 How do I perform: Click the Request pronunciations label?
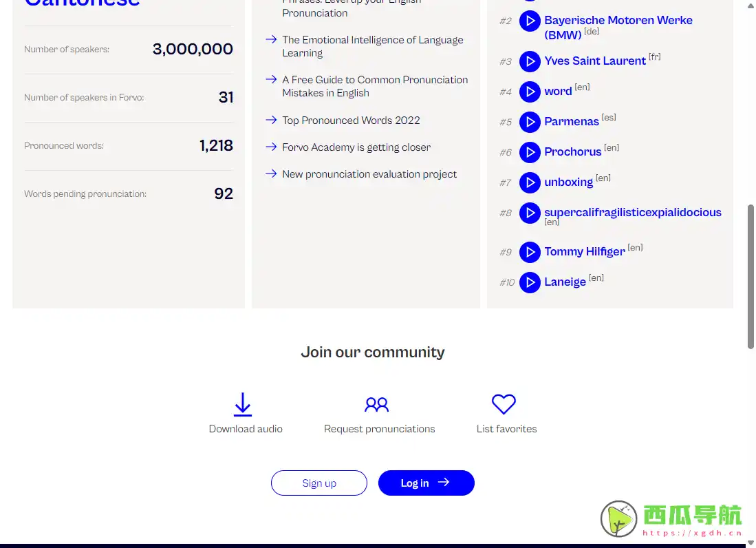tap(380, 429)
